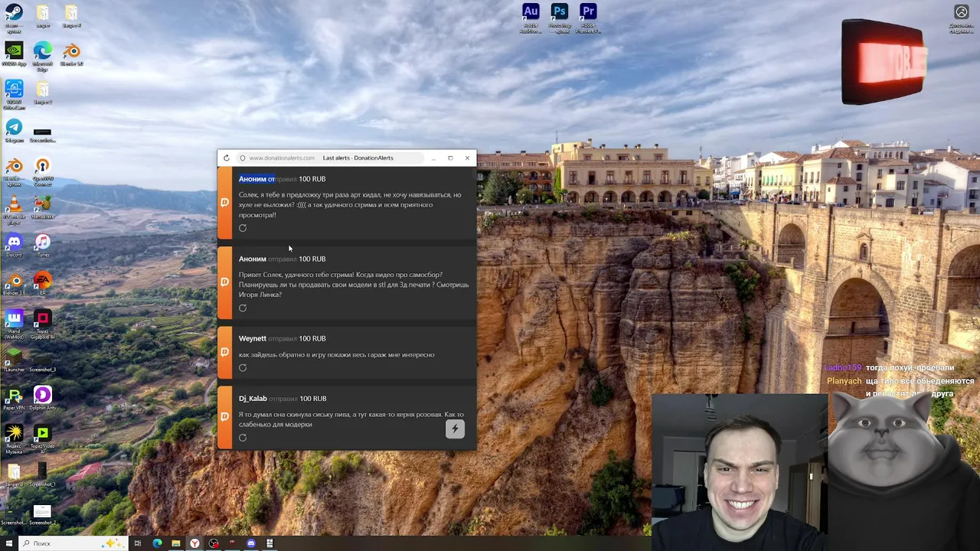Open File Explorer from the taskbar
The image size is (980, 551).
[x=176, y=543]
